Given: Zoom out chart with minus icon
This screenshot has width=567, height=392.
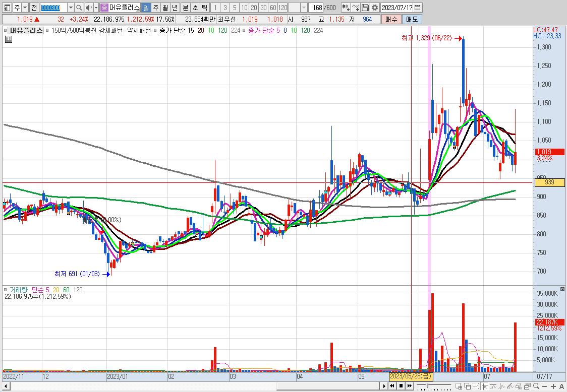Looking at the screenshot, I should [545, 386].
